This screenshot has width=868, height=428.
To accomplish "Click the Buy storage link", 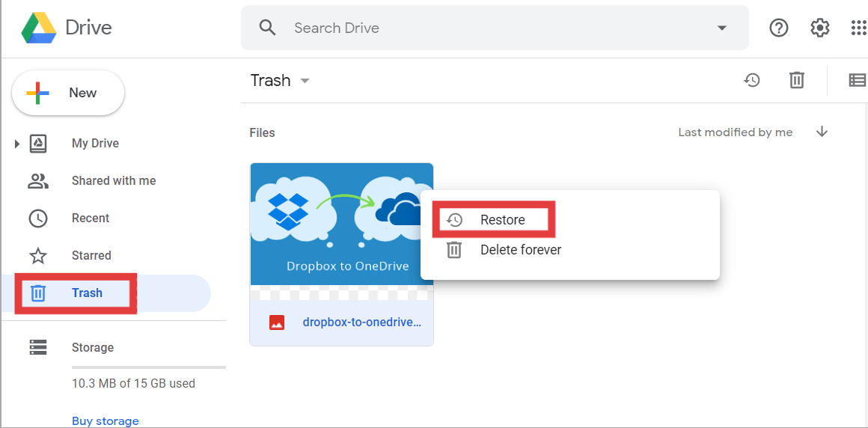I will 105,421.
